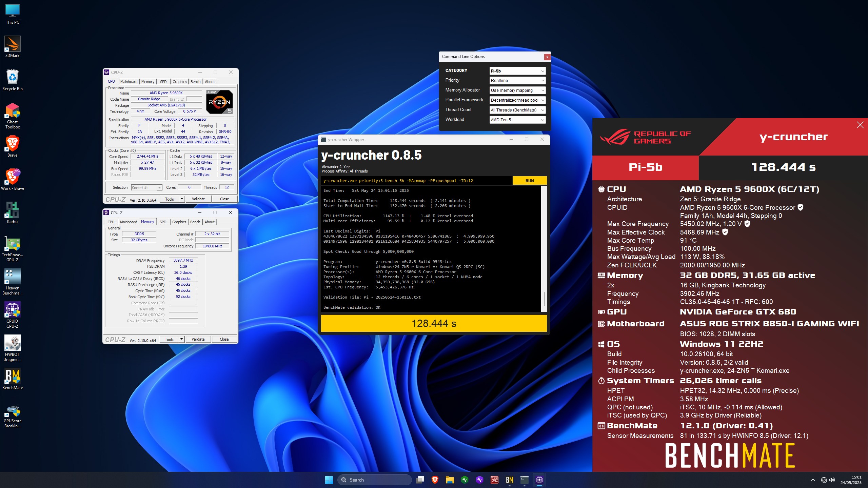The height and width of the screenshot is (488, 868).
Task: Launch Brave browser from the taskbar
Action: tap(435, 480)
